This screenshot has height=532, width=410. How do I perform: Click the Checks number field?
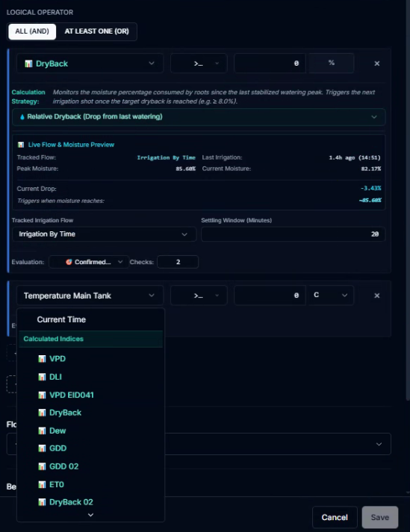point(178,262)
